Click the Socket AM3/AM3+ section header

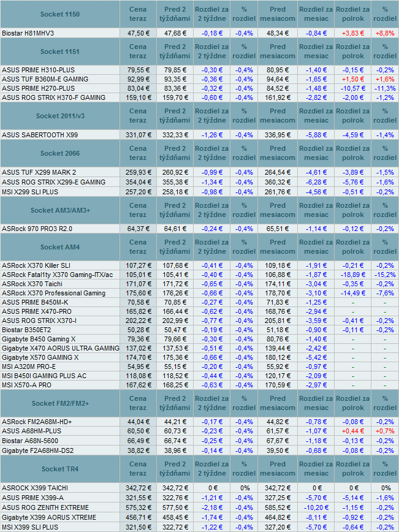click(59, 210)
